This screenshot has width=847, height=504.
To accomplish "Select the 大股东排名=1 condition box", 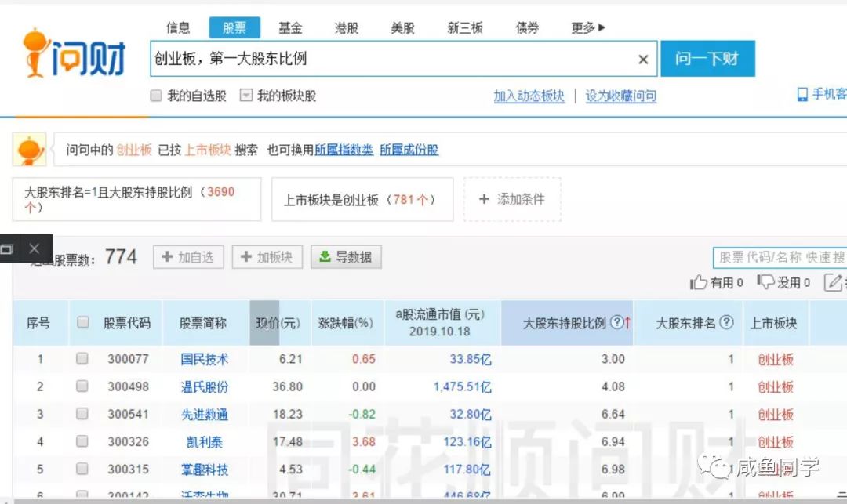I will (x=136, y=199).
